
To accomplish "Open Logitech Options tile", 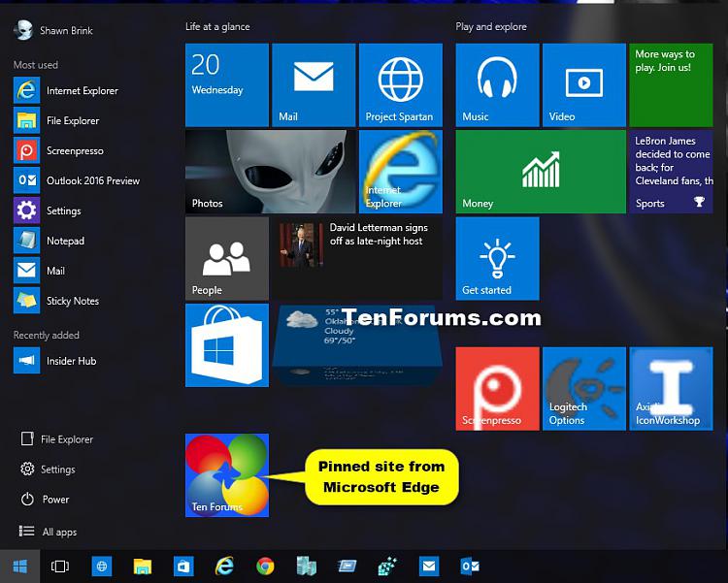I will (583, 388).
